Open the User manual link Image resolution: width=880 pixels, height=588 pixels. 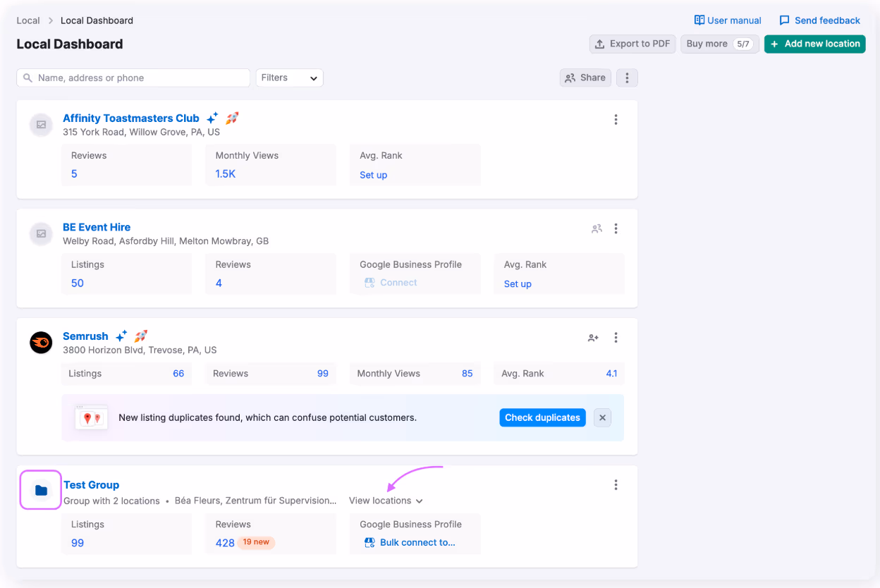point(728,20)
